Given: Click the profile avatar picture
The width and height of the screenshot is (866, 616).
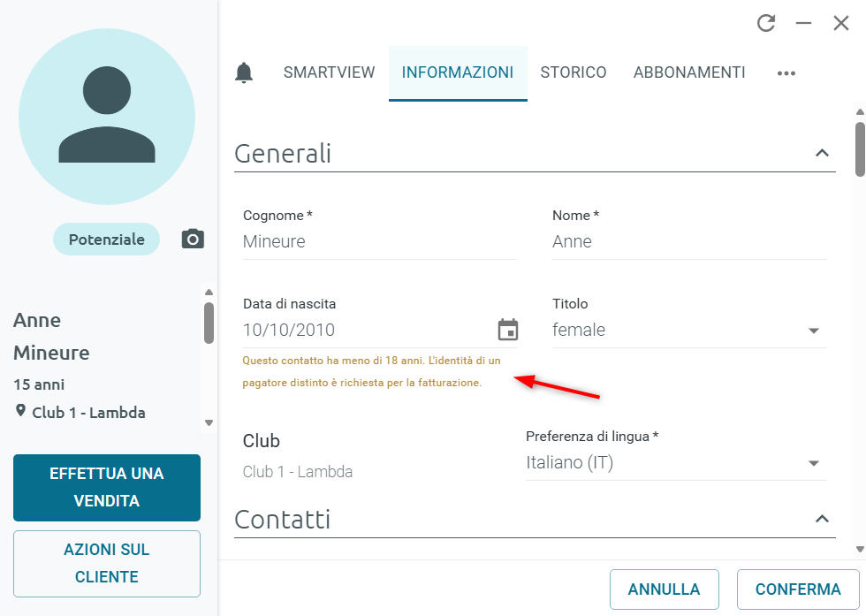Looking at the screenshot, I should click(107, 117).
